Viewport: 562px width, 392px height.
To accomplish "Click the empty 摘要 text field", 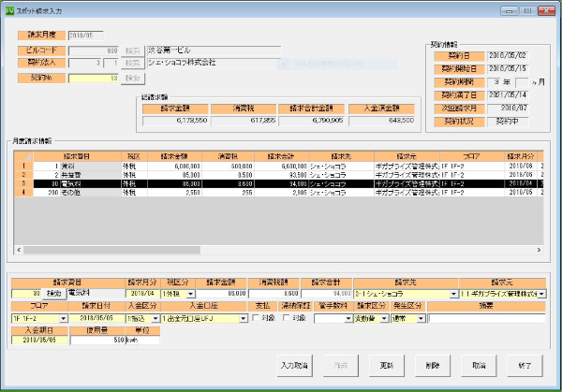I will tap(486, 318).
